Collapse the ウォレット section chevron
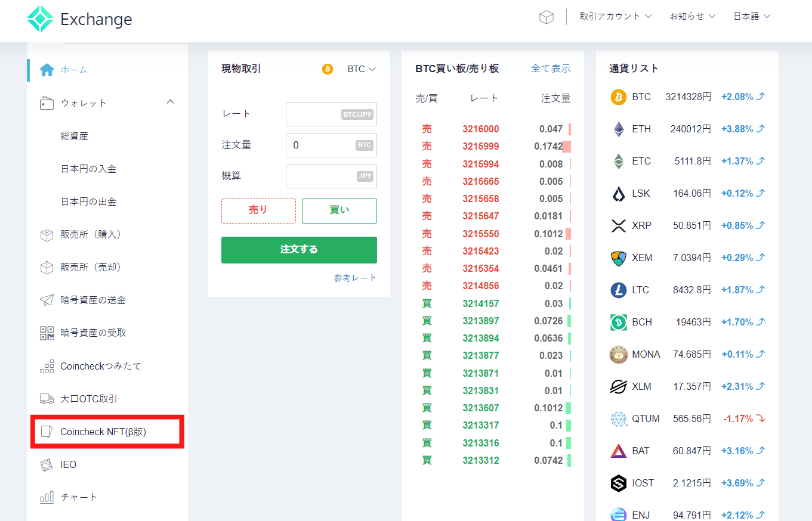Screen dimensions: 812x521 (x=170, y=102)
